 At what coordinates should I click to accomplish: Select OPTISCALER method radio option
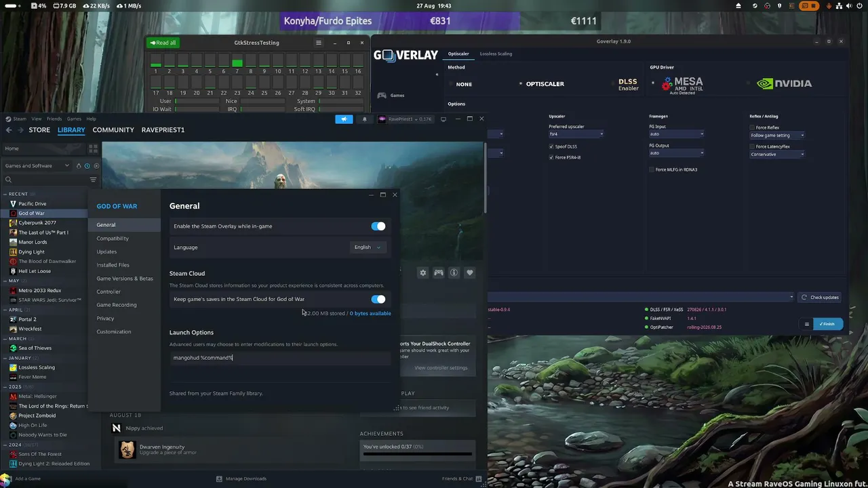pyautogui.click(x=521, y=84)
